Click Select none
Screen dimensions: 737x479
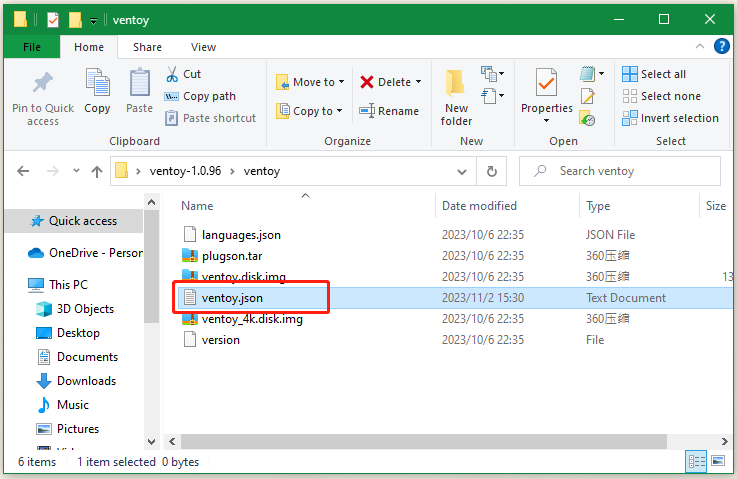(x=661, y=96)
